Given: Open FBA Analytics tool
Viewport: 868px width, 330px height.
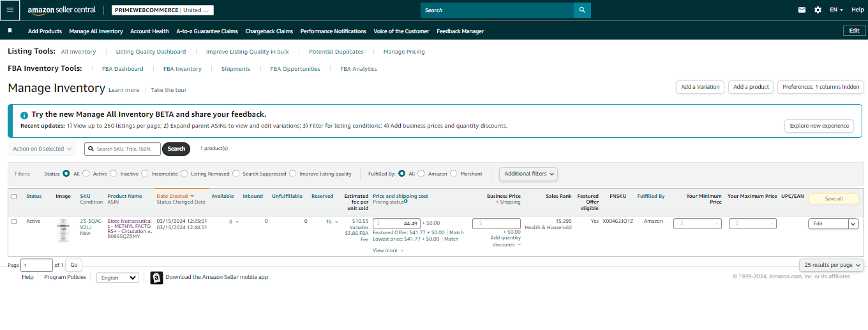Looking at the screenshot, I should (x=359, y=69).
